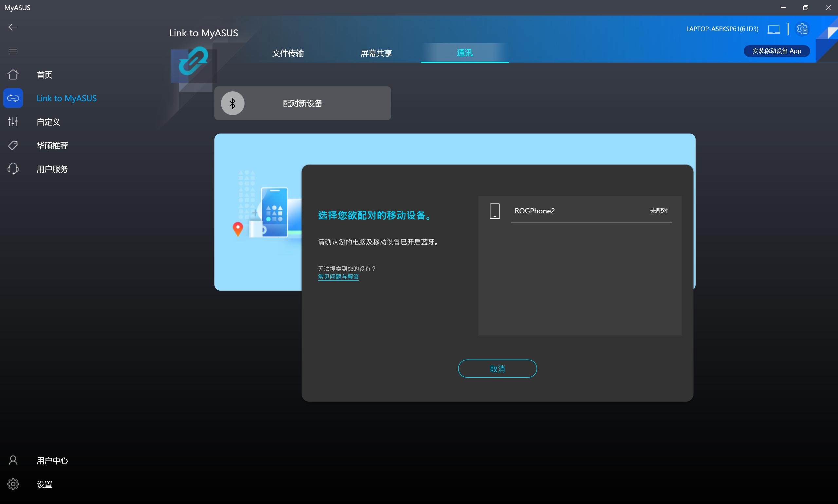Click the laptop device icon near LAPTOP-A5FKSP61
The width and height of the screenshot is (838, 504).
[x=774, y=29]
